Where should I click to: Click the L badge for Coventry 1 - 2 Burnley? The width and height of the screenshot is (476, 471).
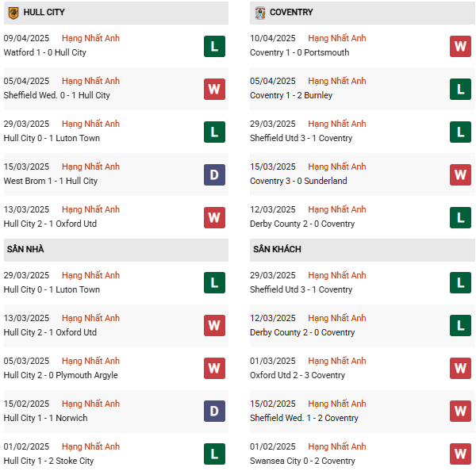[x=460, y=89]
